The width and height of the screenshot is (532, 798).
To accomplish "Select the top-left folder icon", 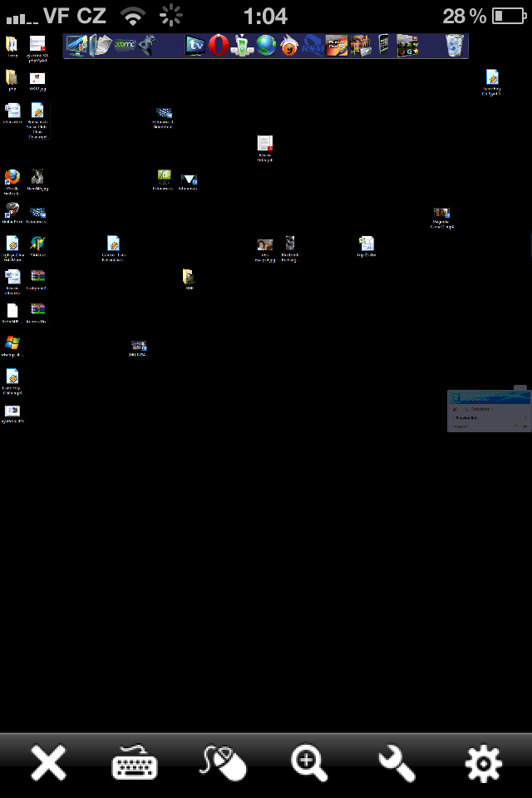I will pyautogui.click(x=12, y=44).
